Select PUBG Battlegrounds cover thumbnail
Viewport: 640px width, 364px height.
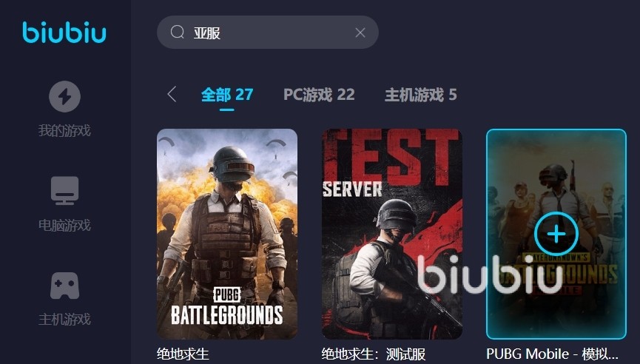tap(227, 234)
